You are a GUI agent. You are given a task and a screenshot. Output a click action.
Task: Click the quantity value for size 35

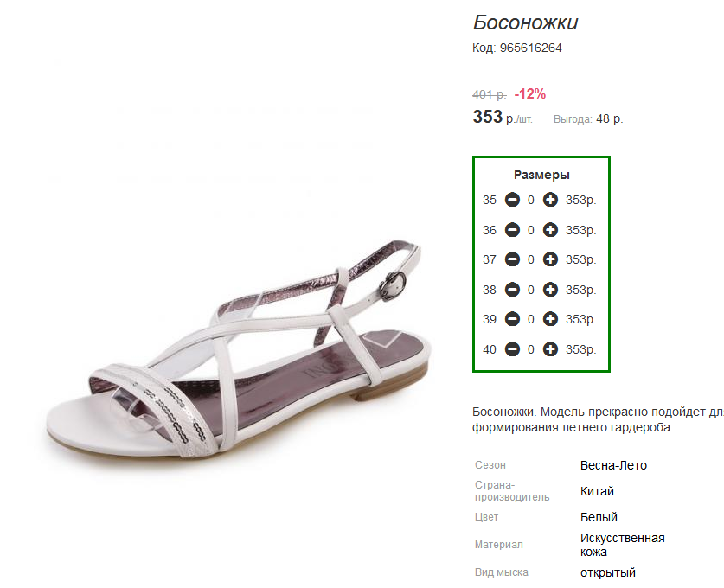coord(531,200)
